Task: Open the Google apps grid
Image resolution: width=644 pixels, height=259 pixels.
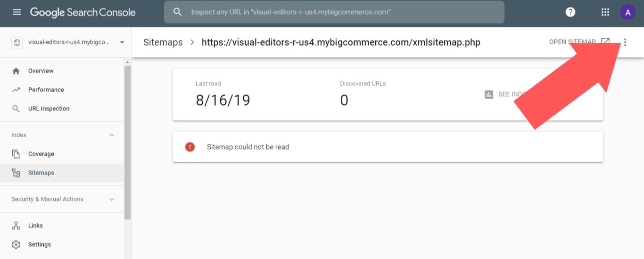Action: (605, 12)
